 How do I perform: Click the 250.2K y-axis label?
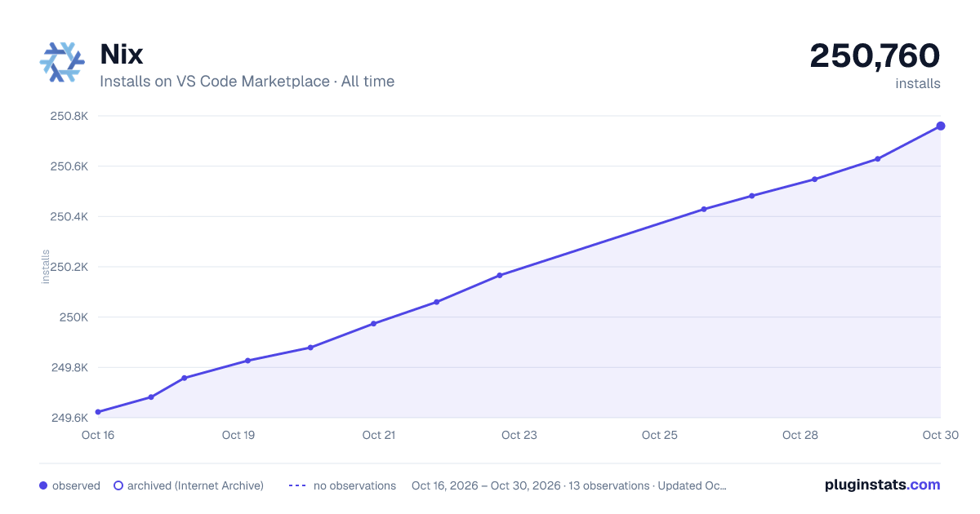(x=69, y=267)
